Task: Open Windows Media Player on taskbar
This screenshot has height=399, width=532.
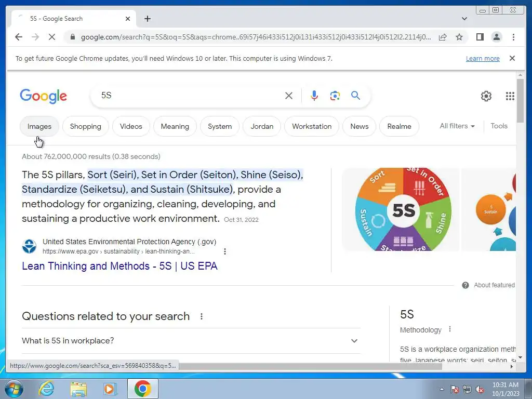Action: 110,389
